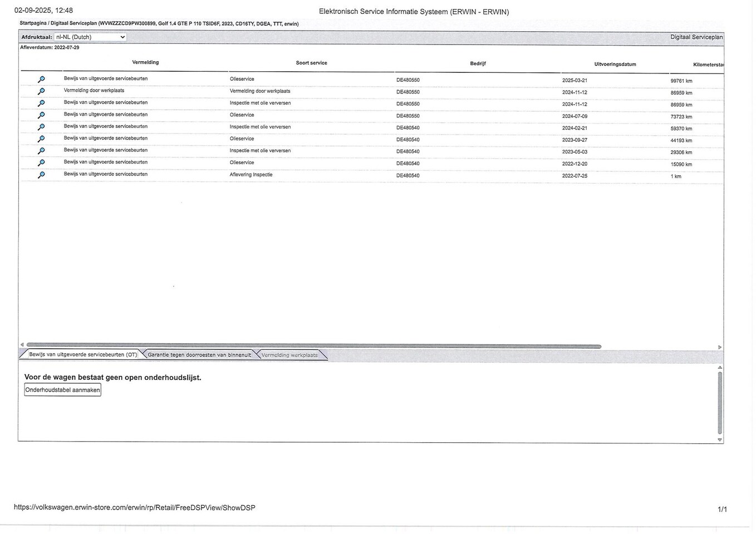756x534 pixels.
Task: Open magnifier for the 2024-07-09 Olieservice
Action: (x=41, y=115)
